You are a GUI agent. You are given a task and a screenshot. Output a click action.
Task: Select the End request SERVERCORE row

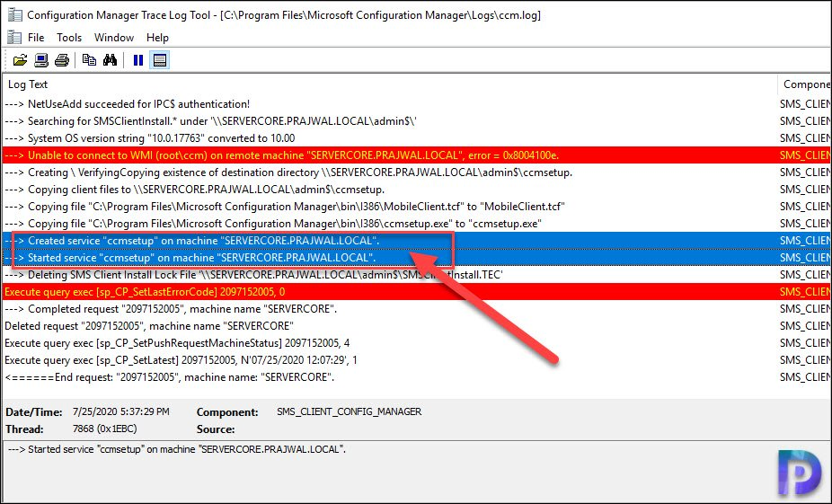tap(416, 377)
